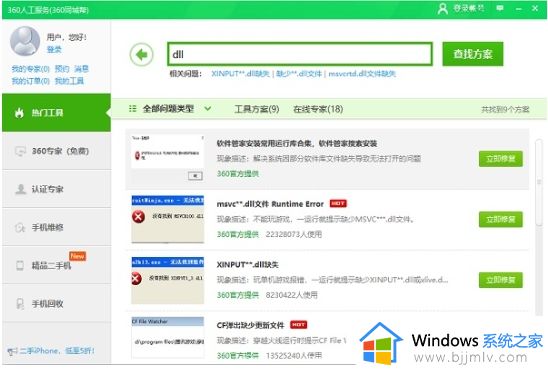Select 手机回收 in the sidebar
The height and width of the screenshot is (371, 548).
coord(56,304)
